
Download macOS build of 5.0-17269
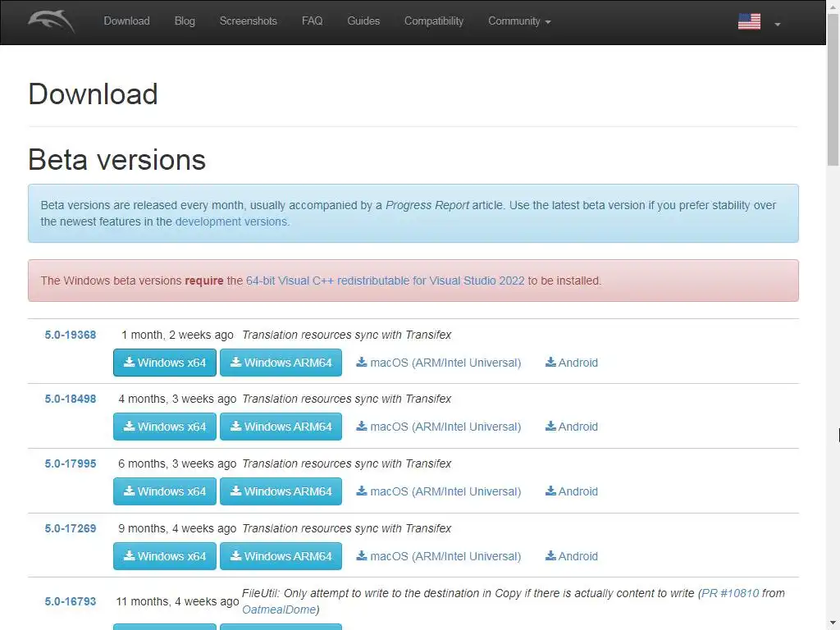[x=439, y=557]
